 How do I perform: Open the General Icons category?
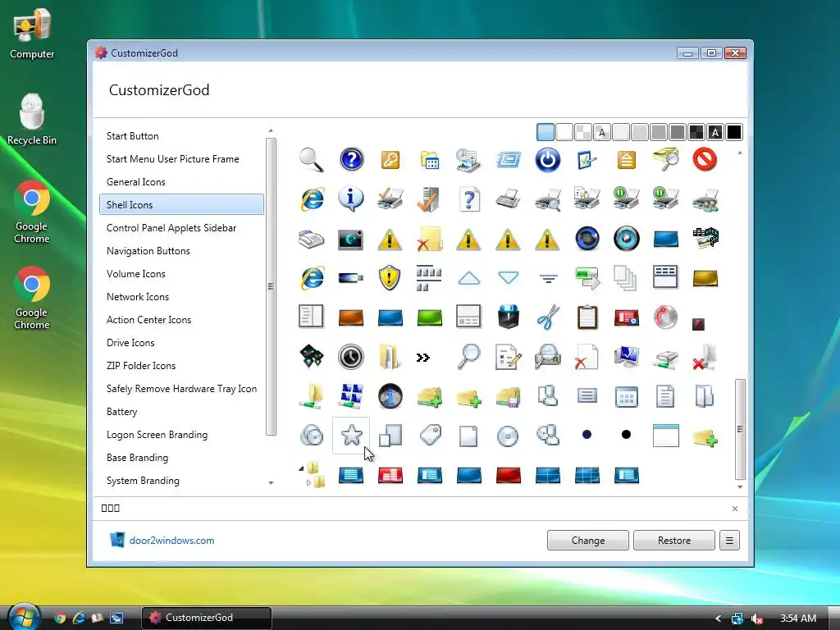coord(181,182)
